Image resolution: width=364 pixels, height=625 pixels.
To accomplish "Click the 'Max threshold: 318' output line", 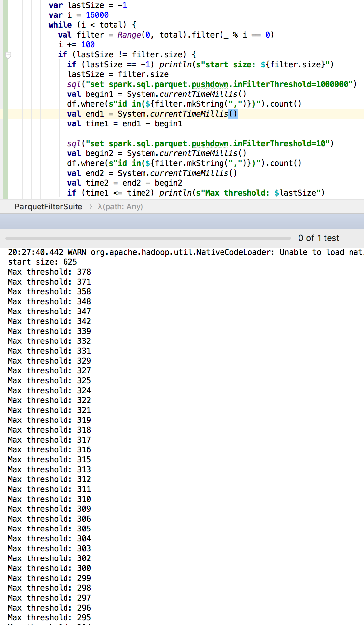I will tap(49, 430).
